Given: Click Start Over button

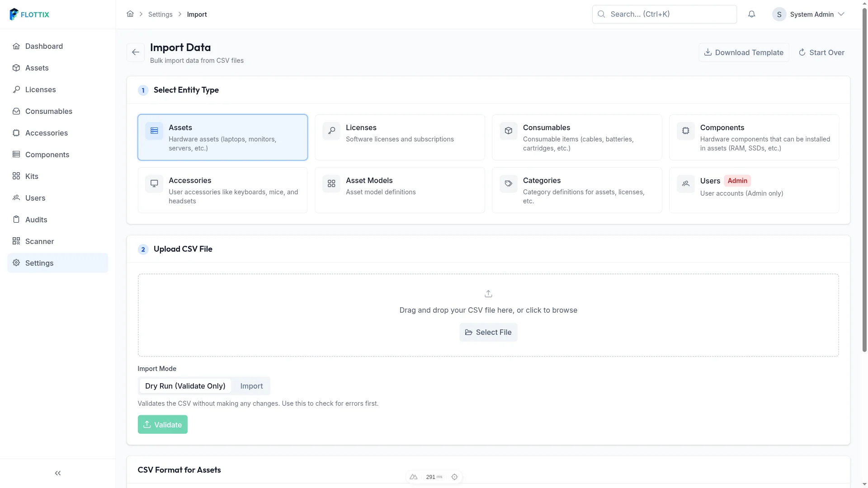Looking at the screenshot, I should [821, 52].
